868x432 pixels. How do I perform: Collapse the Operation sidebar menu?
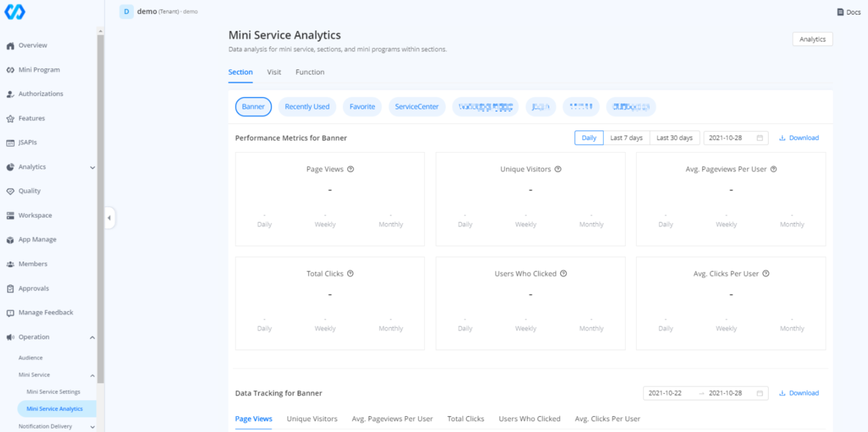coord(92,337)
